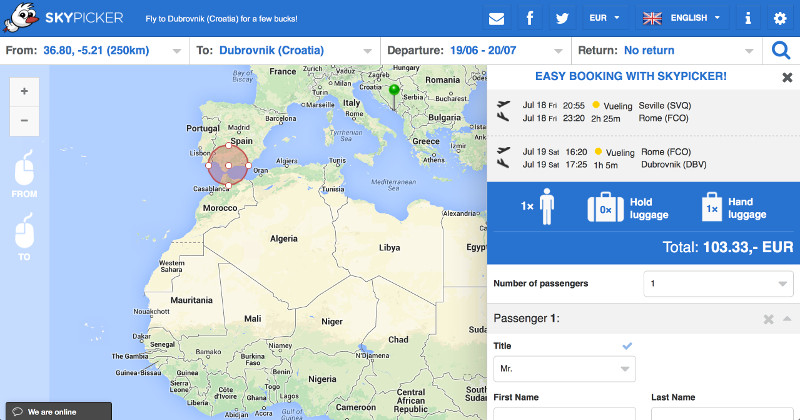Click Vueling airline on Seville flight
800x420 pixels.
(x=617, y=106)
